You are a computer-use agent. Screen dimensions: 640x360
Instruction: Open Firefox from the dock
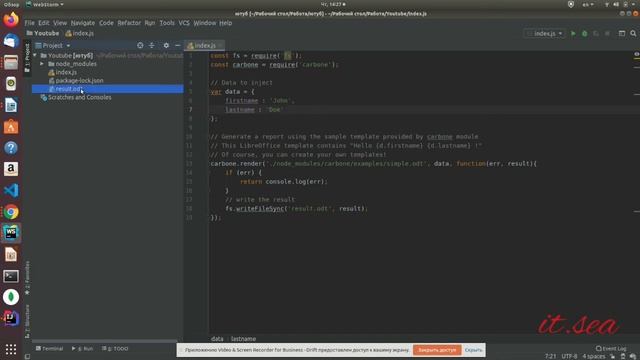point(11,19)
